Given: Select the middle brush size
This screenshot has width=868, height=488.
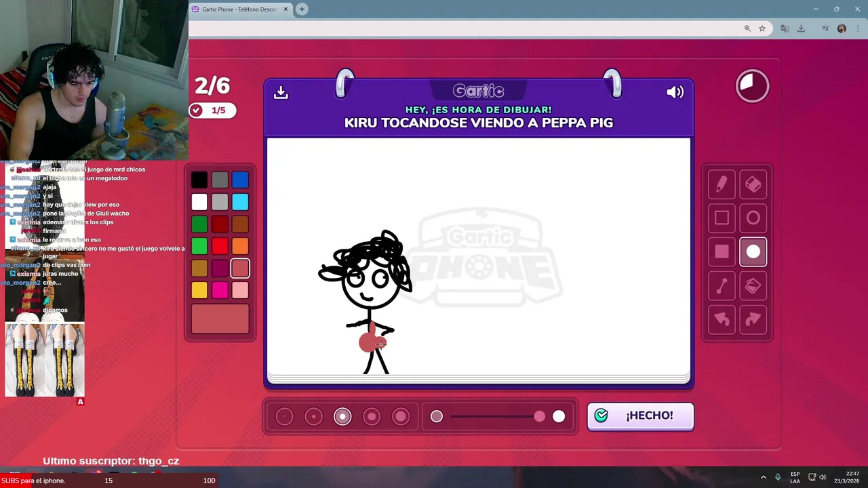Looking at the screenshot, I should coord(342,416).
